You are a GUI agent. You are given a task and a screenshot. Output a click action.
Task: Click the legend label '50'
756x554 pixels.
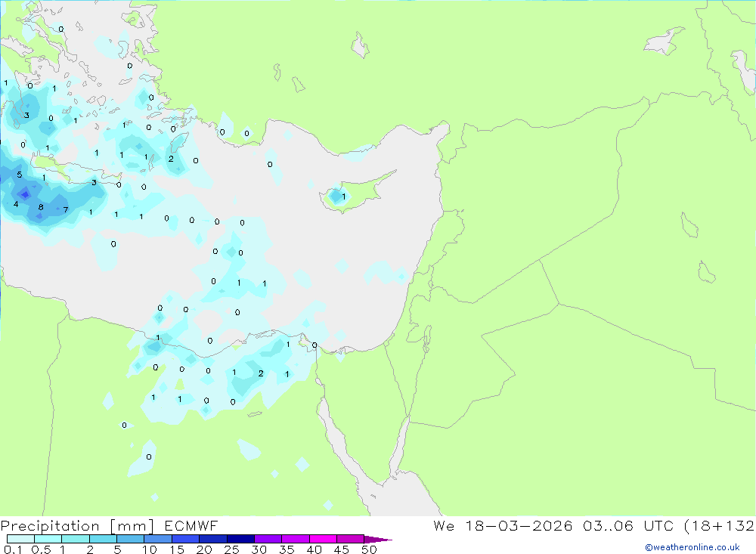click(369, 549)
